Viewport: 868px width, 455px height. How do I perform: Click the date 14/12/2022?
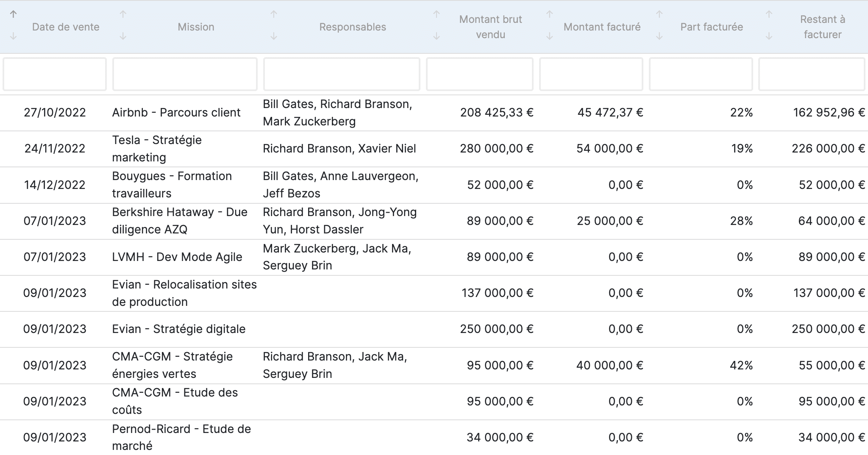(55, 185)
